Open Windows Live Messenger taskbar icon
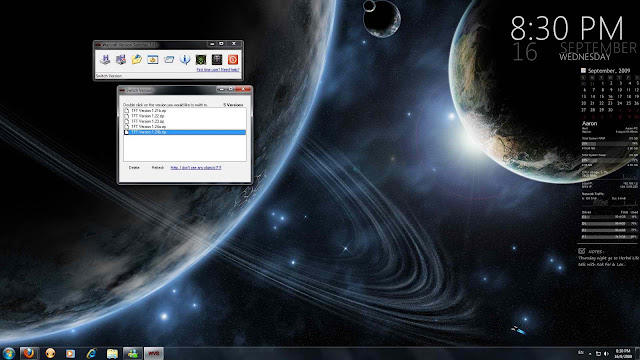Screen dimensions: 640x360 click(133, 353)
